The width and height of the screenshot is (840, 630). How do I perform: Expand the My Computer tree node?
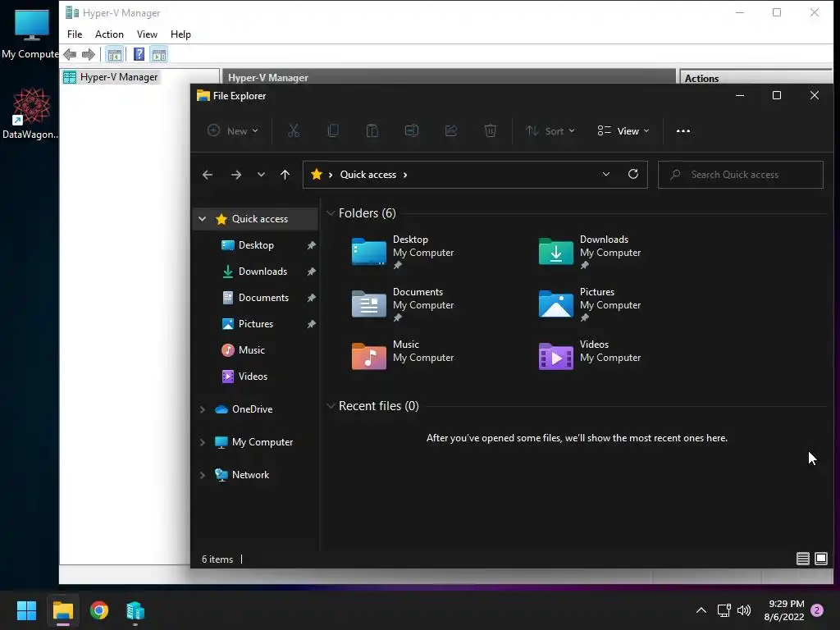202,442
